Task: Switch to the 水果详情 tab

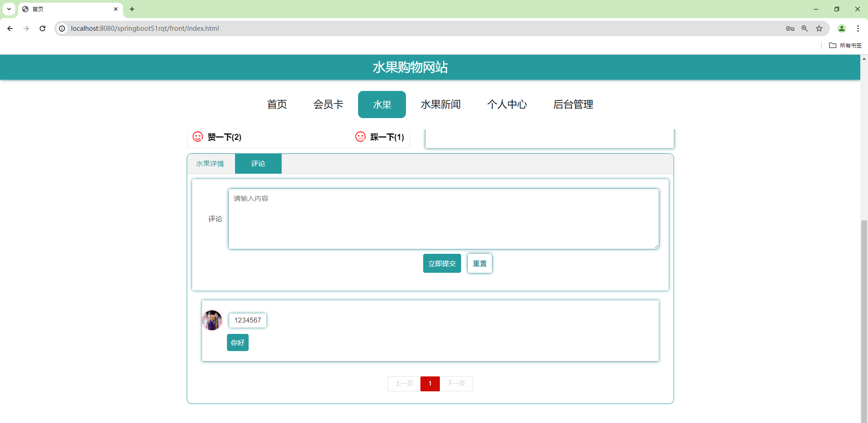Action: (210, 163)
